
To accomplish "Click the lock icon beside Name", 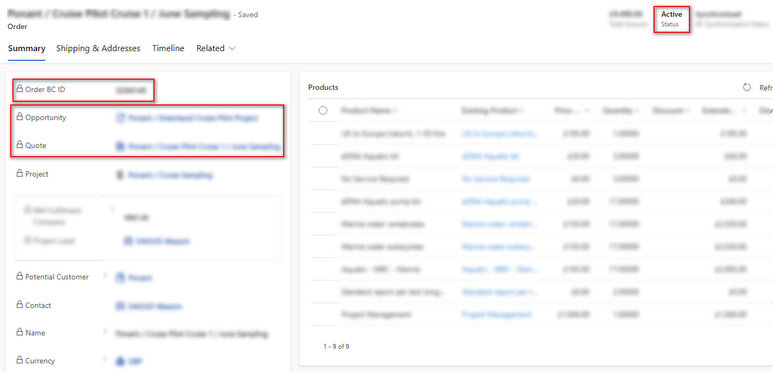I will coord(19,332).
